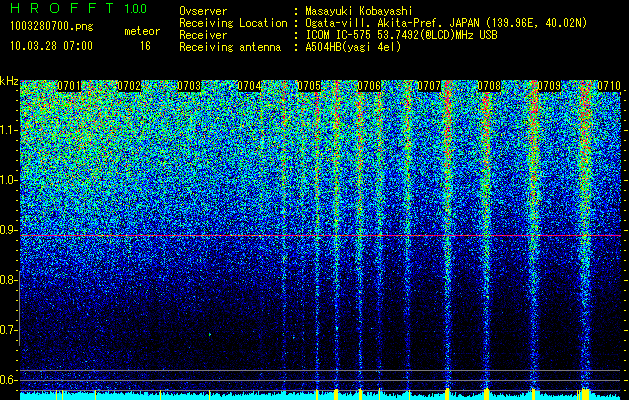Click the 1.0 frequency axis label
Viewport: 629px width, 400px height.
7,180
